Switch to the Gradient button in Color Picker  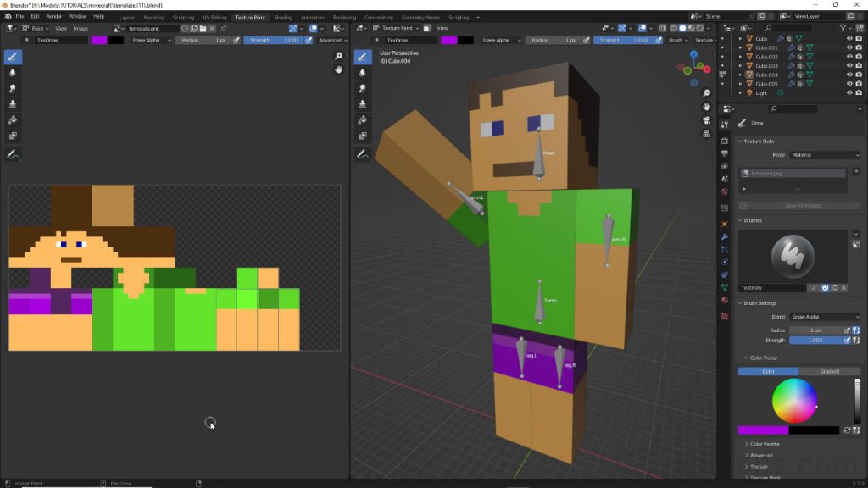(x=830, y=371)
